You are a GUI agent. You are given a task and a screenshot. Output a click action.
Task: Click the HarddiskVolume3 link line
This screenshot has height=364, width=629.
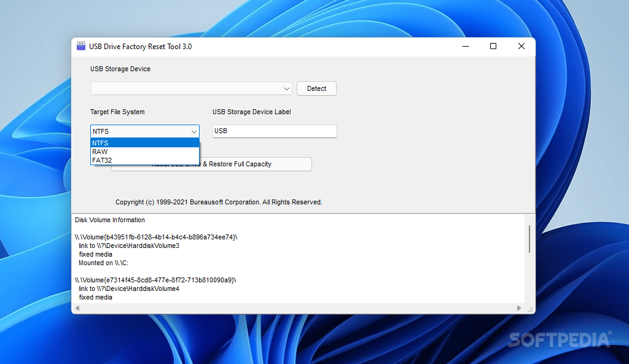(x=129, y=246)
